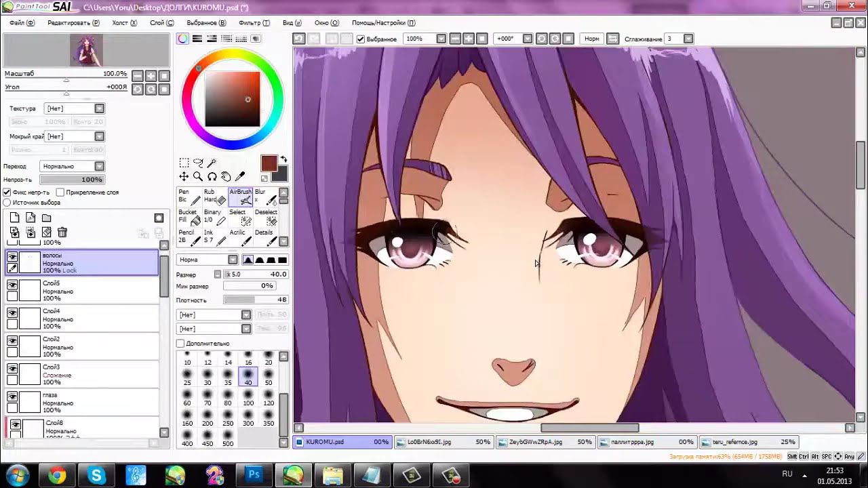Select the Pencil 2B tool
Screen dimensions: 868x488
click(x=189, y=237)
